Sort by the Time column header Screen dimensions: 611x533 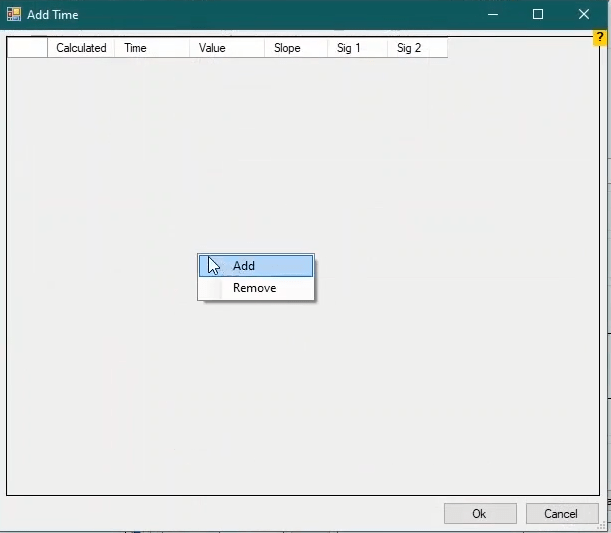(150, 48)
